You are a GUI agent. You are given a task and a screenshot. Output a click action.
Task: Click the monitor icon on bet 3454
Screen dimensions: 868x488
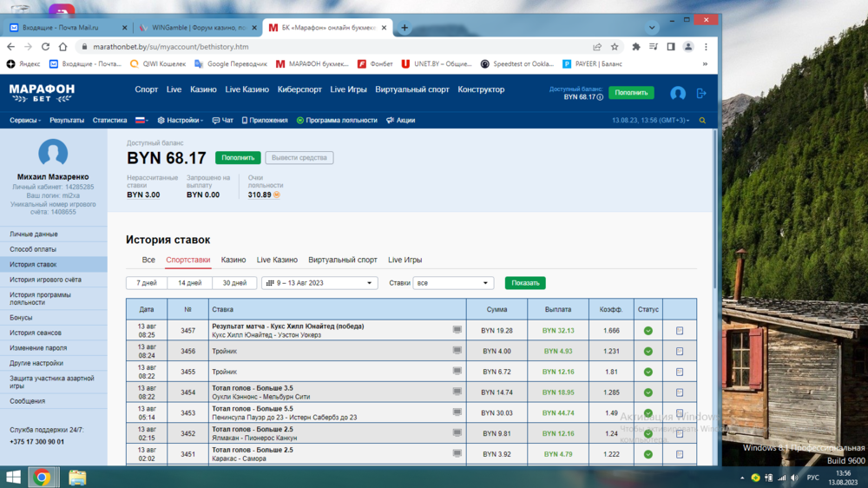coord(457,392)
